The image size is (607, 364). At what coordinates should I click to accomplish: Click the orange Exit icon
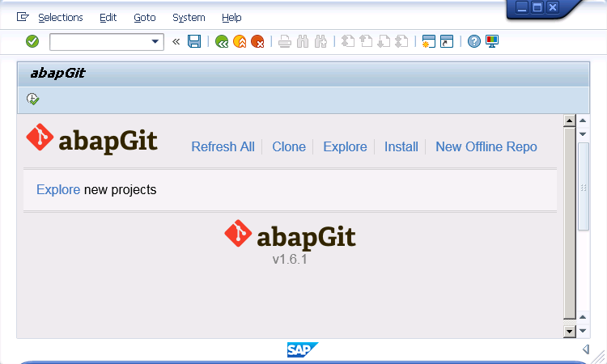point(240,41)
